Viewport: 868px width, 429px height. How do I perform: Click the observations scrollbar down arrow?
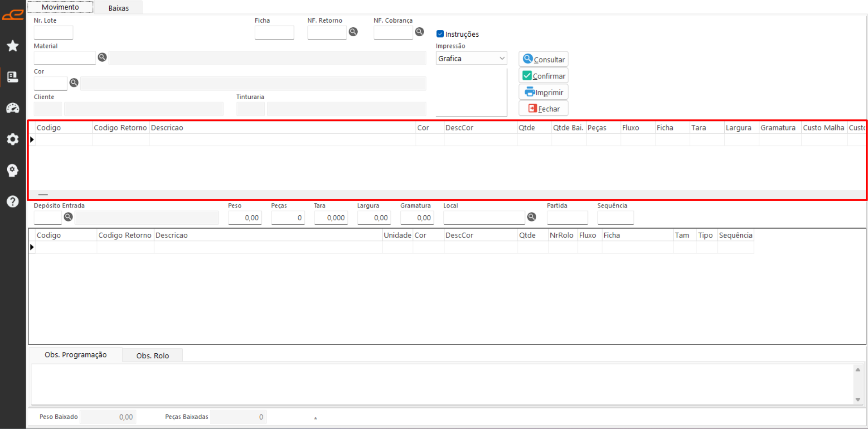click(858, 400)
